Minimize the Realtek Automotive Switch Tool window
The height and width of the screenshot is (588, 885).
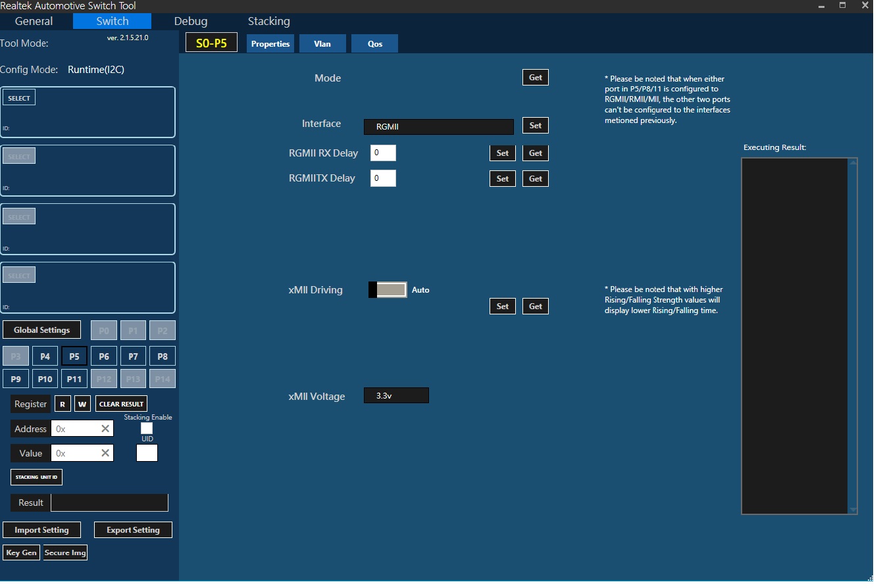click(822, 6)
